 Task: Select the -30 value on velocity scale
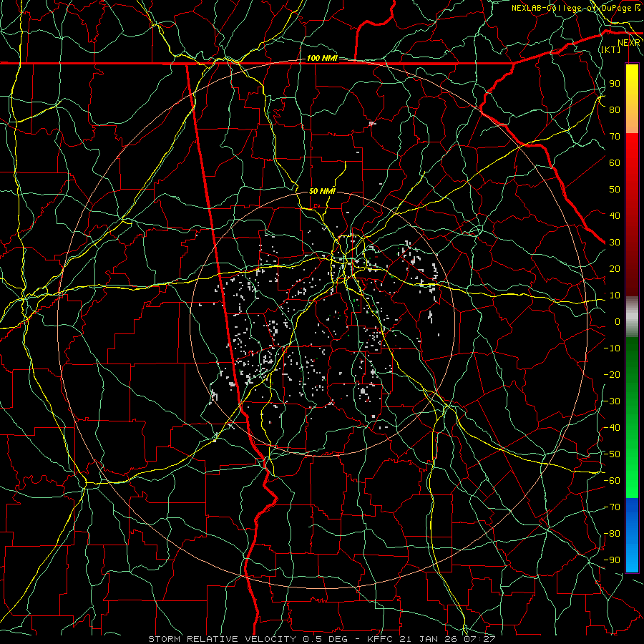612,401
